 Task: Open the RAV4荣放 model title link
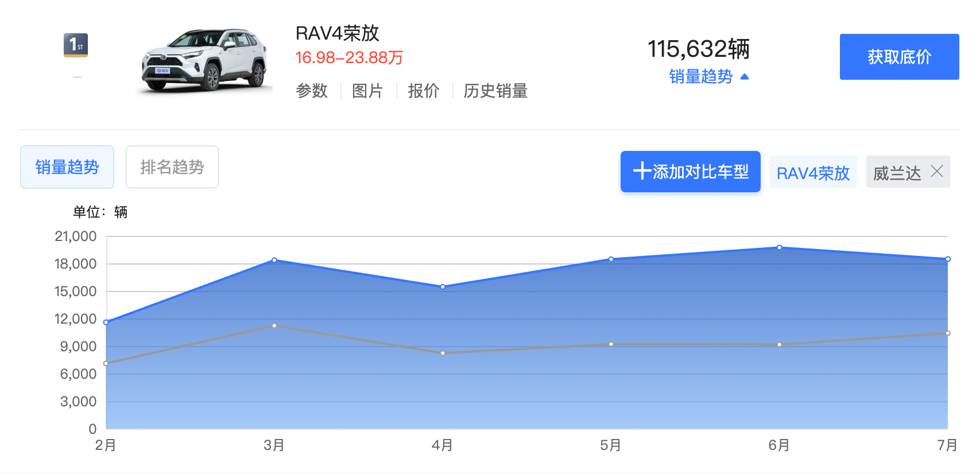(337, 33)
